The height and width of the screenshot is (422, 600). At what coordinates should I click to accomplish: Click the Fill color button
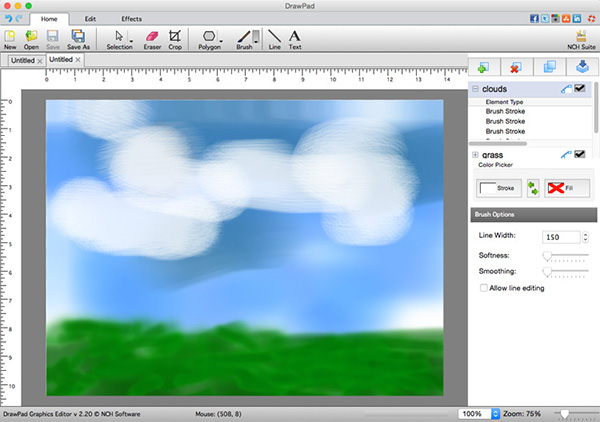point(567,188)
